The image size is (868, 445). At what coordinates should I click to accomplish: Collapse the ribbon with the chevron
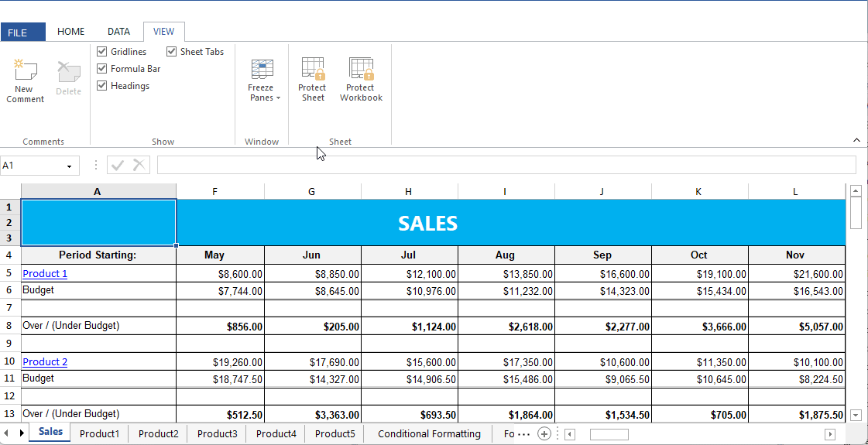(x=856, y=140)
